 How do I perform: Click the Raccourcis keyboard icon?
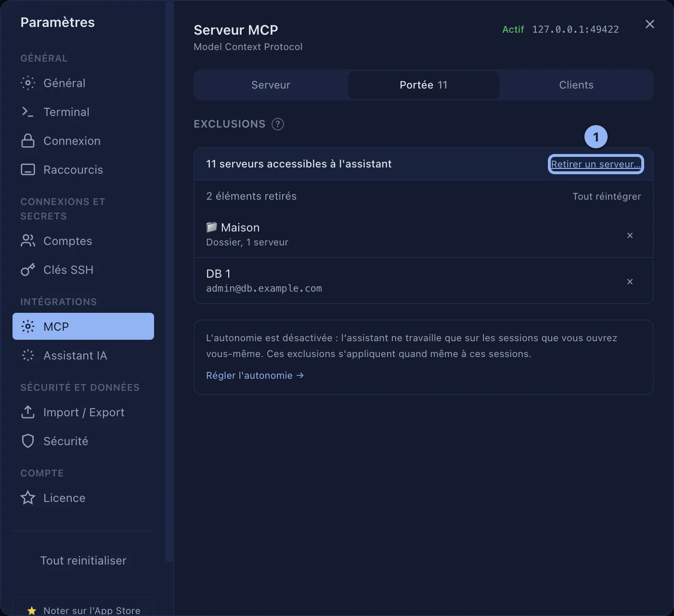click(x=28, y=170)
